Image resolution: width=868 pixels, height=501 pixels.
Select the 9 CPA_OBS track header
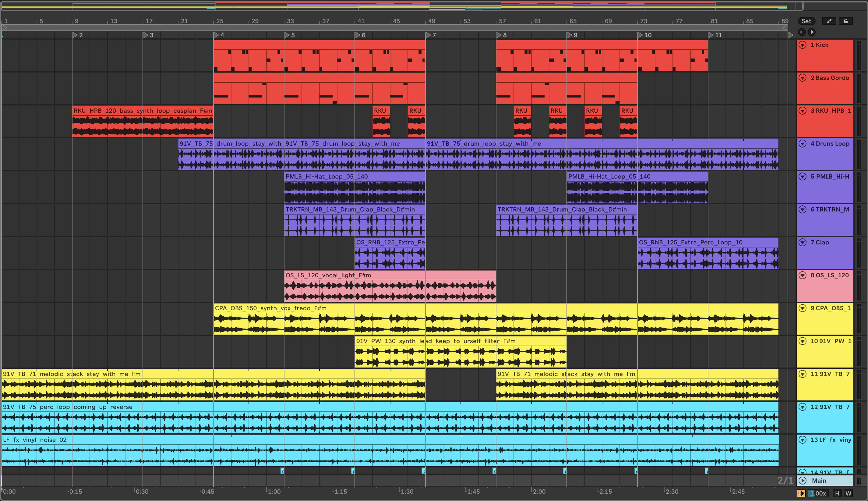830,308
